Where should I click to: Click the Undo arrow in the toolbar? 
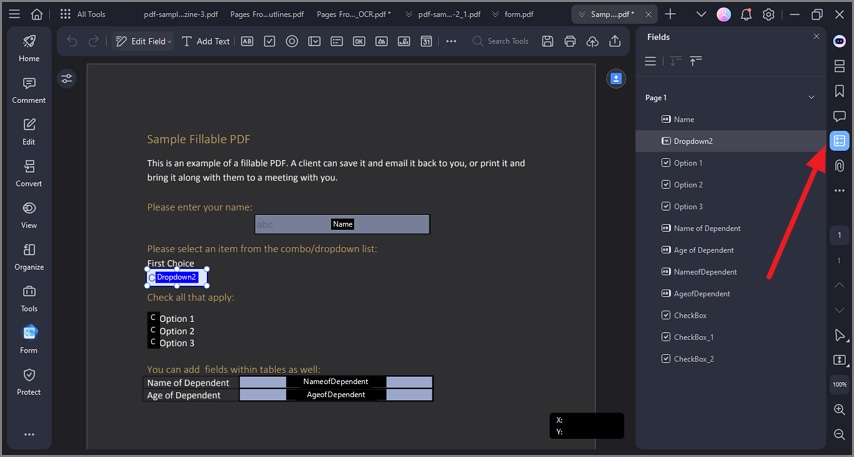click(x=72, y=41)
